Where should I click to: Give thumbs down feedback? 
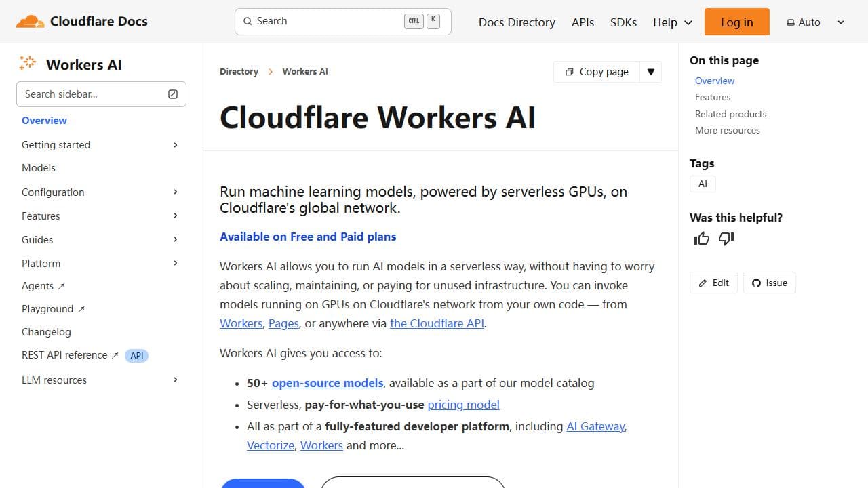[x=726, y=239]
